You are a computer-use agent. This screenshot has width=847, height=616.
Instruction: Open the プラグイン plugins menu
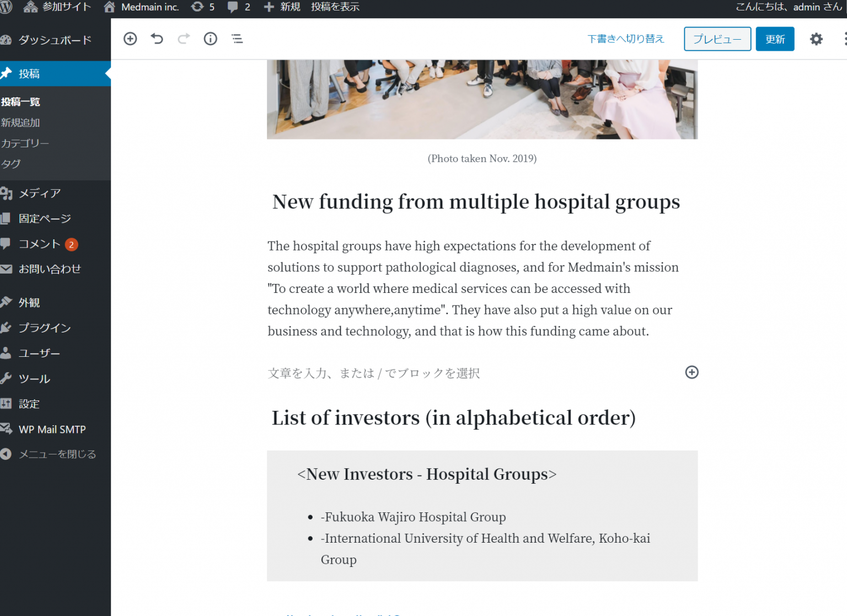pos(44,328)
